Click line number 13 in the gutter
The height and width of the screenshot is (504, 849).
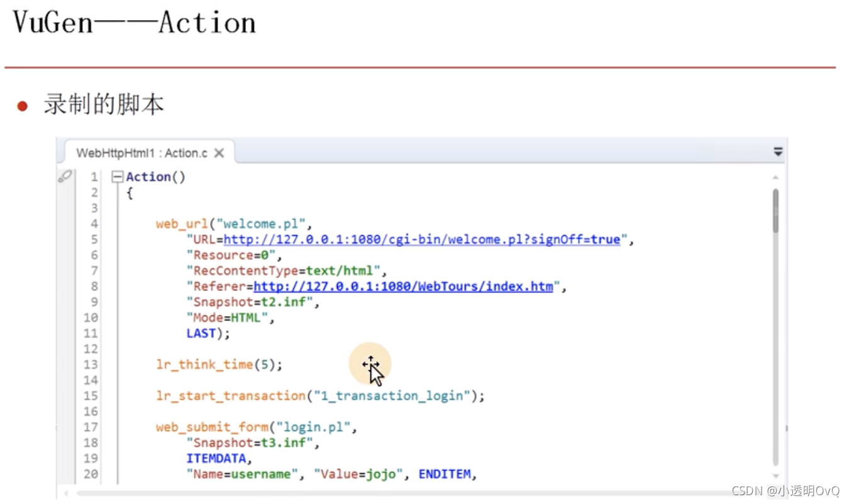click(x=91, y=364)
